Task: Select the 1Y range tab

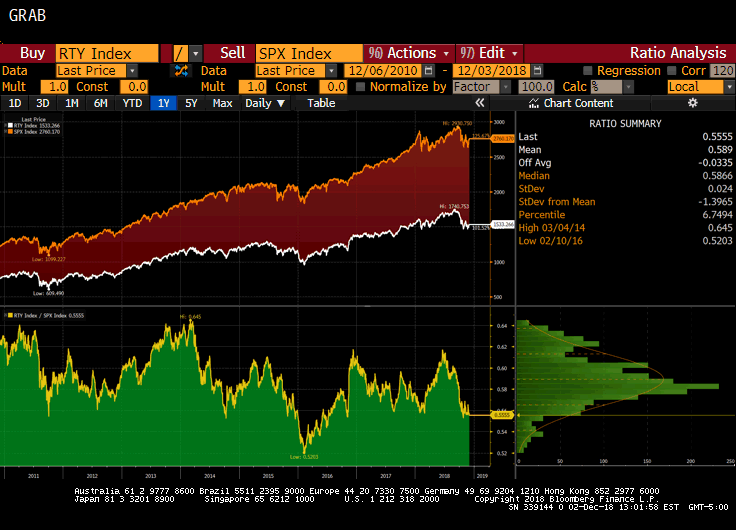Action: pyautogui.click(x=163, y=103)
